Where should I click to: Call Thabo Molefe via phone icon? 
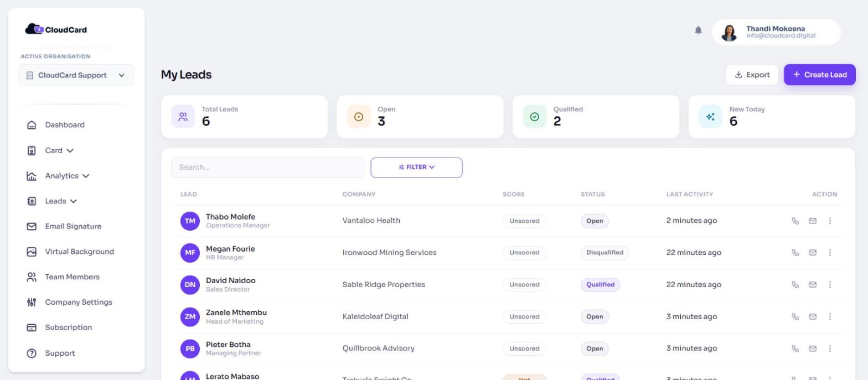pos(795,221)
